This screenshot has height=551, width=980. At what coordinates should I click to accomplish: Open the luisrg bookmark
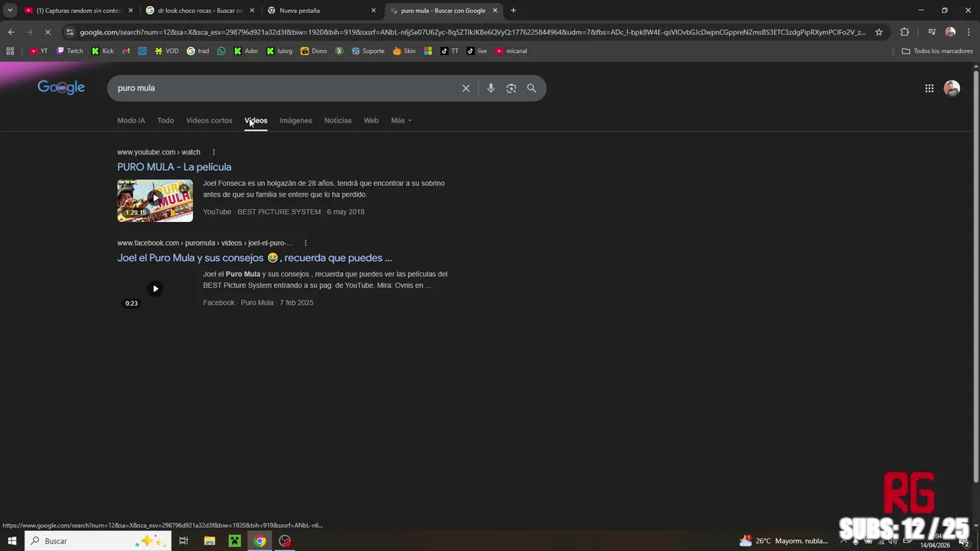coord(279,51)
